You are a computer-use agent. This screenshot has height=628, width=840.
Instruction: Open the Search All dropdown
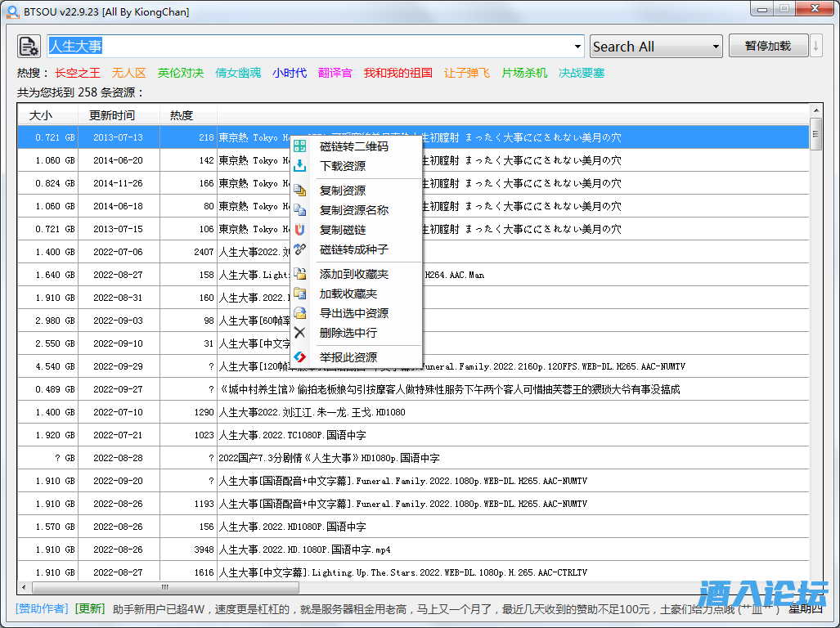coord(656,47)
